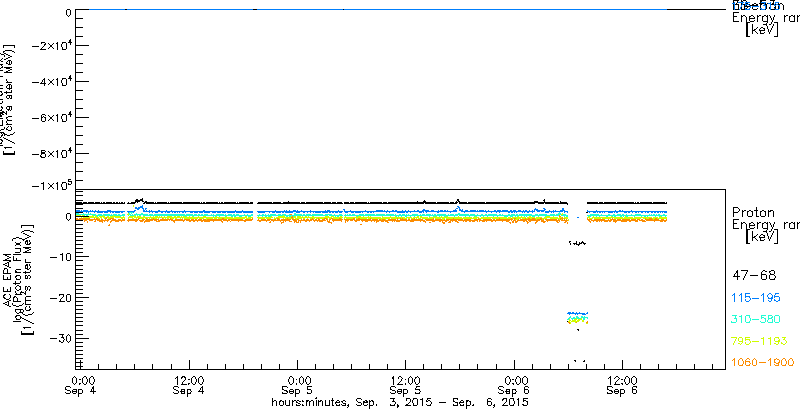This screenshot has height=410, width=800.
Task: Click the -1×10⁵ upper axis tick label
Action: point(51,186)
